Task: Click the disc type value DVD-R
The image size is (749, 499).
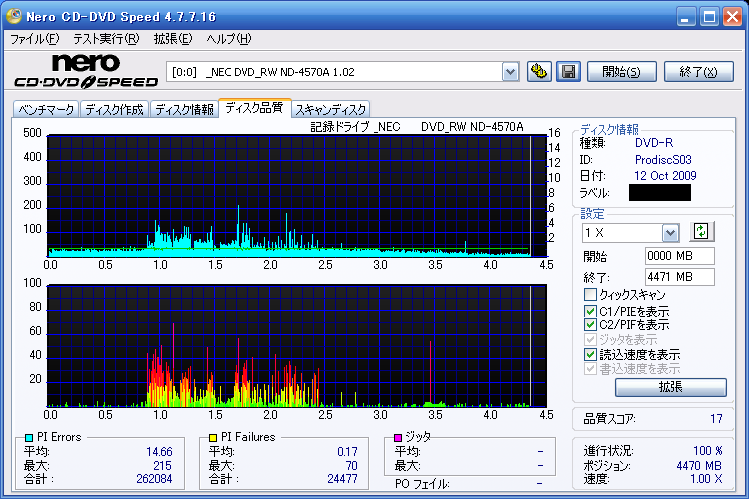Action: point(654,143)
